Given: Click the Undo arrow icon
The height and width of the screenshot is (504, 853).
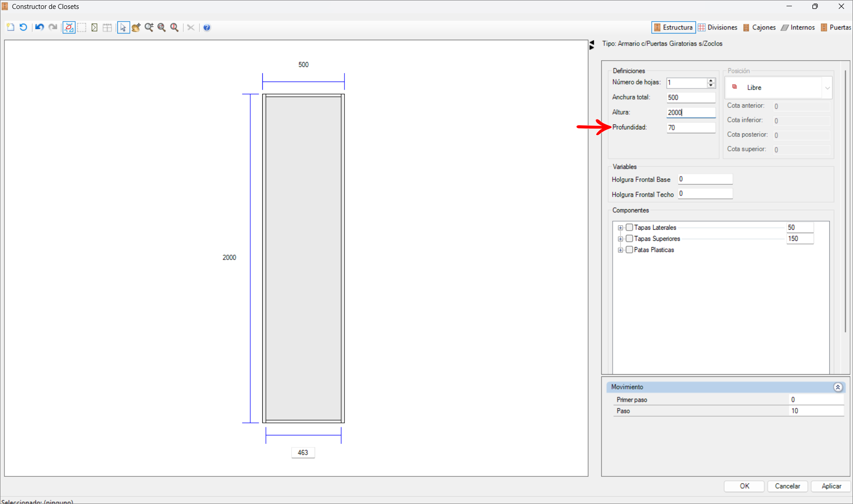Looking at the screenshot, I should (x=39, y=27).
